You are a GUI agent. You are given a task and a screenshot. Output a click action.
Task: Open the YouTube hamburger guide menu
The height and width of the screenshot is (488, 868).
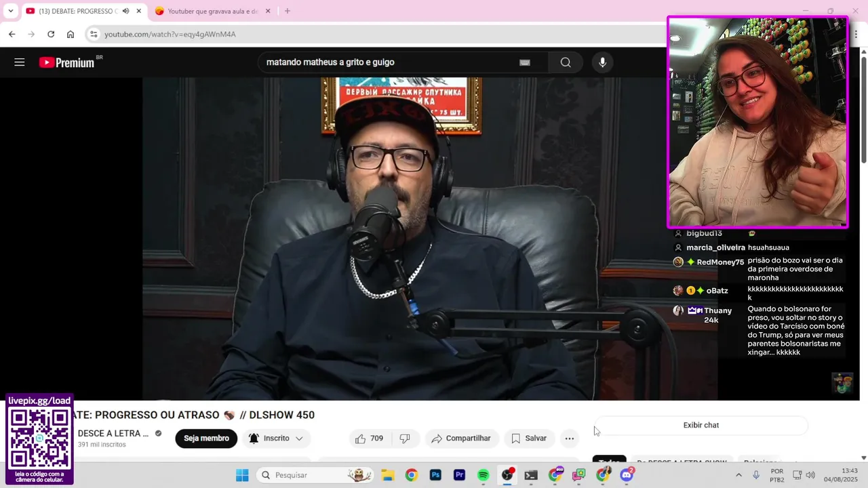(x=20, y=62)
